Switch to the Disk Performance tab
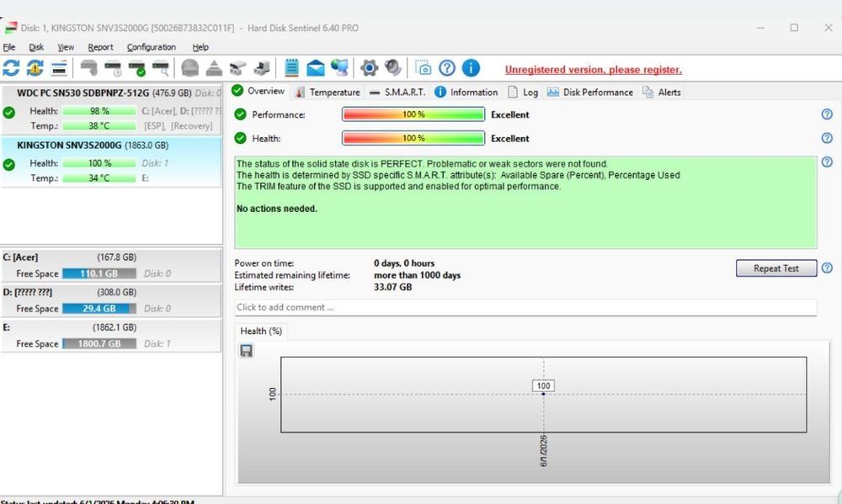842x504 pixels. (589, 93)
